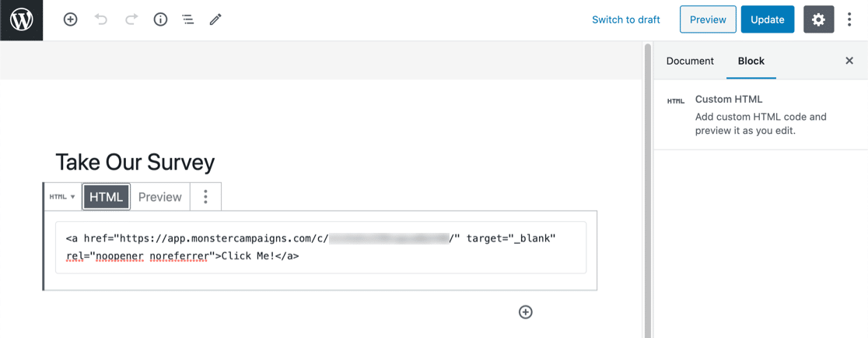
Task: Toggle the settings gear sidebar
Action: [x=818, y=20]
